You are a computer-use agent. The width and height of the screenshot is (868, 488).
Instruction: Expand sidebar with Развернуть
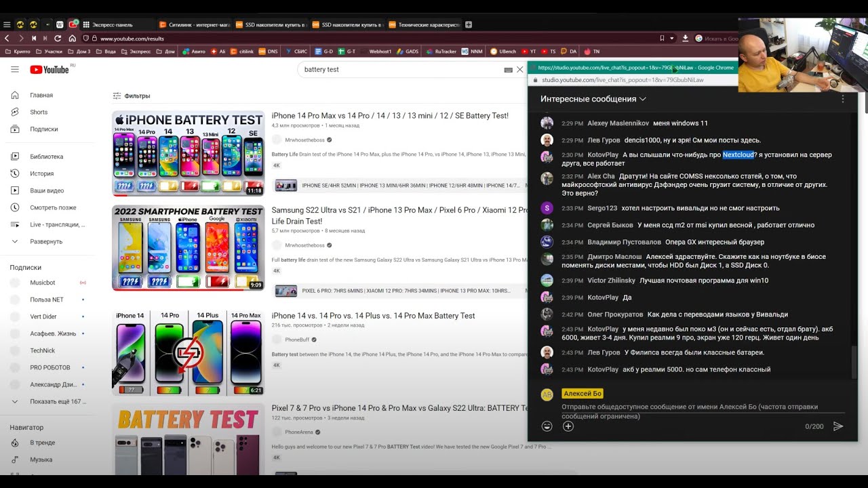pyautogui.click(x=46, y=241)
